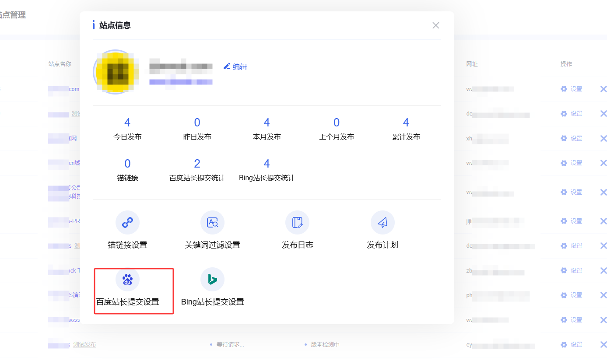This screenshot has height=364, width=607.
Task: Click 设置 in the row with URL jiji
Action: [x=572, y=221]
